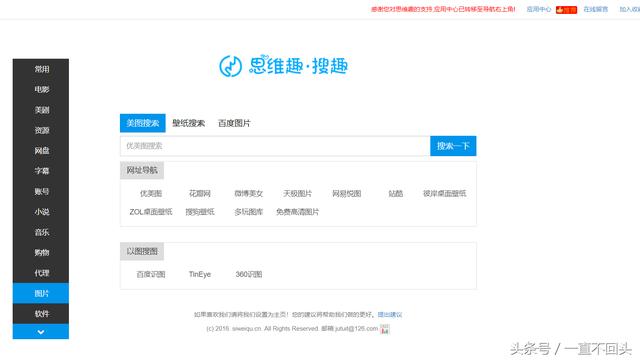Click the 提出建议 link in the footer
Screen dimensions: 640x360
tap(390, 315)
